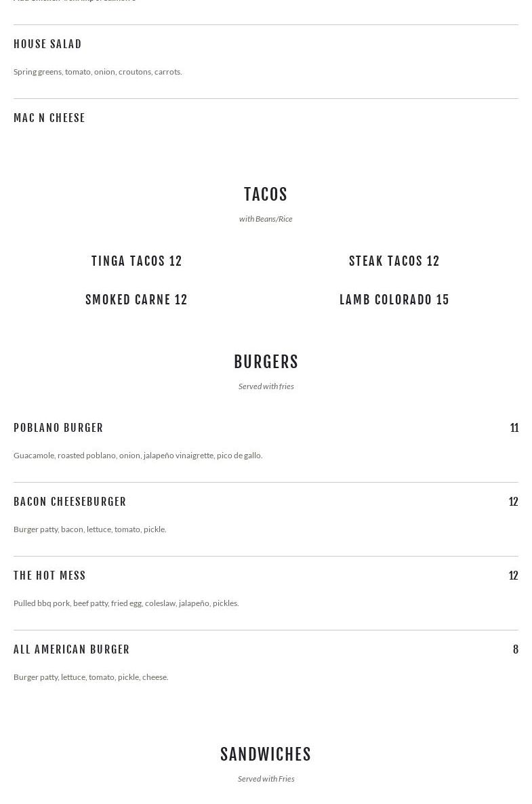Select the Mac N Cheese item
532x804 pixels.
[49, 118]
